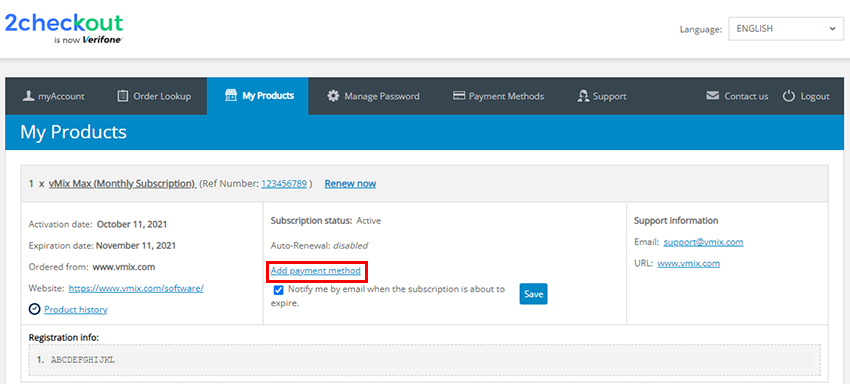
Task: Open the Payment Methods tab
Action: click(498, 96)
